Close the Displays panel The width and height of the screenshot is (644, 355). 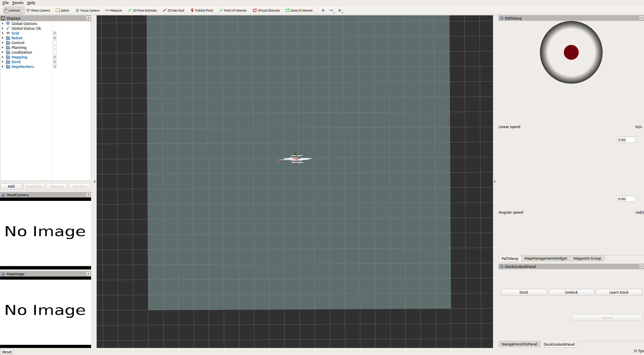pyautogui.click(x=88, y=18)
